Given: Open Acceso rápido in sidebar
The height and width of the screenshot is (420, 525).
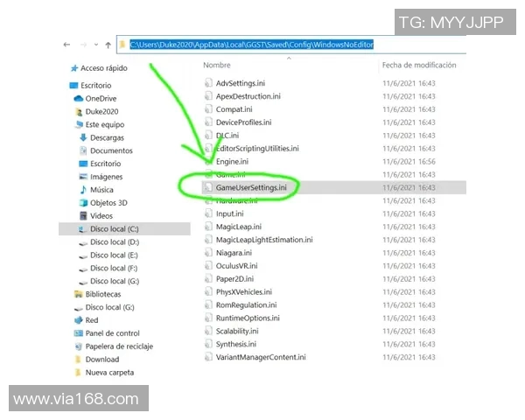Looking at the screenshot, I should 104,68.
